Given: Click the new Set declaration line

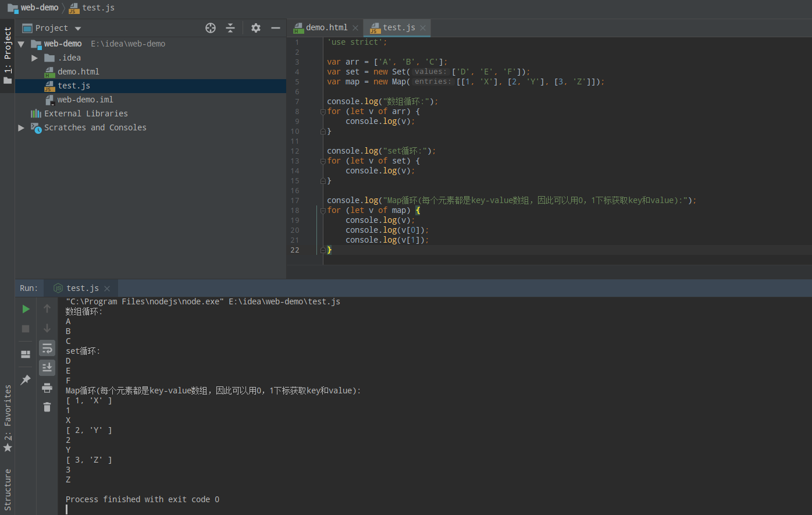Looking at the screenshot, I should [429, 72].
